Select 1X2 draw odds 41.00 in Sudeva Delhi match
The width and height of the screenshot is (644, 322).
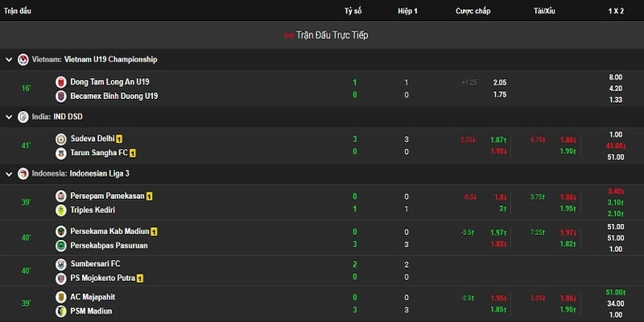click(x=616, y=146)
